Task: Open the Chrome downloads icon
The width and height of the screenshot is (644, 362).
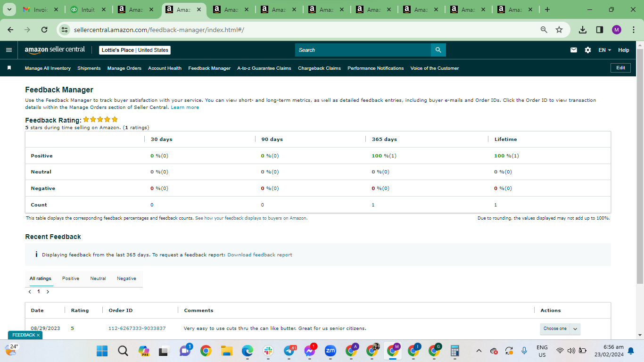Action: (x=583, y=30)
